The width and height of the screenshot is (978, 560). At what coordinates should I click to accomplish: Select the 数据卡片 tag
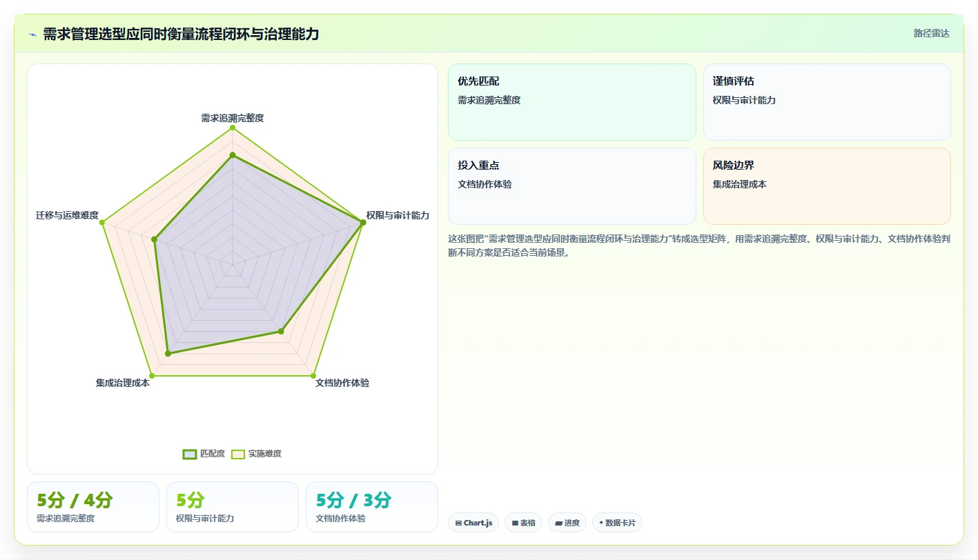[x=617, y=523]
